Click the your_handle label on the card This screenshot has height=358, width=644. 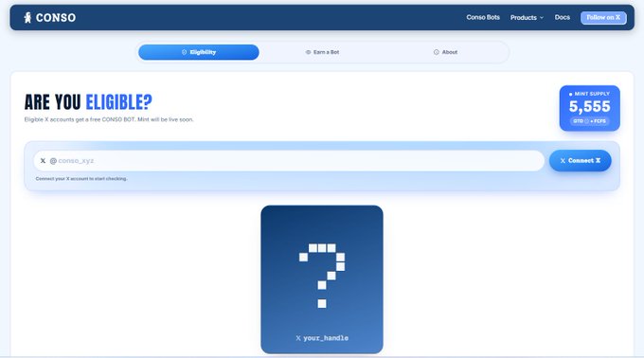point(326,338)
